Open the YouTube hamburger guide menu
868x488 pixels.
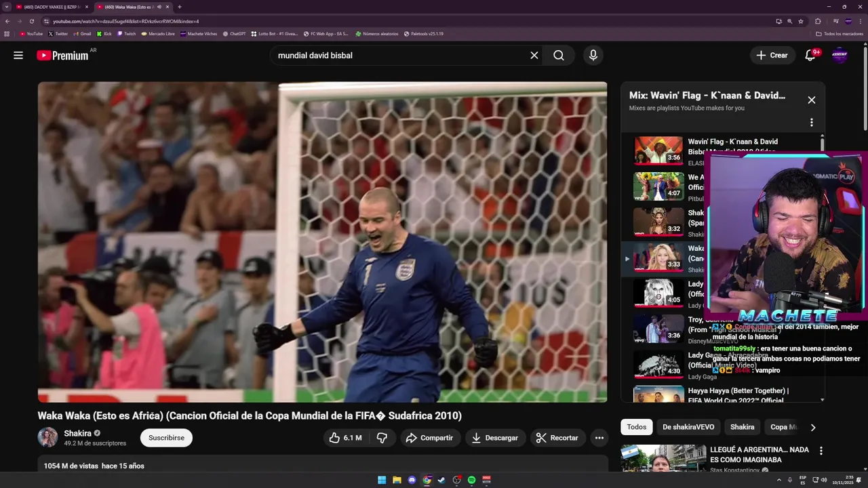[18, 56]
